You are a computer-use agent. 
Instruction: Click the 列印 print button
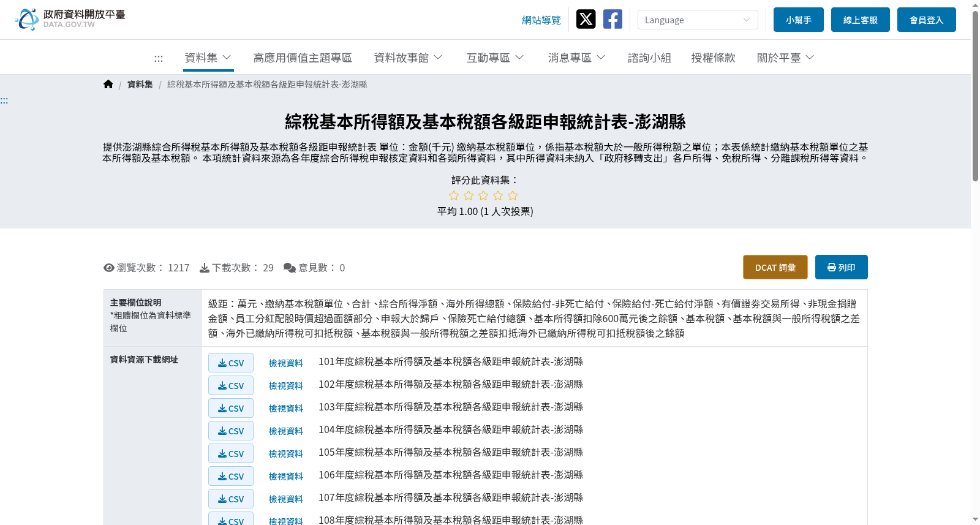pyautogui.click(x=842, y=267)
